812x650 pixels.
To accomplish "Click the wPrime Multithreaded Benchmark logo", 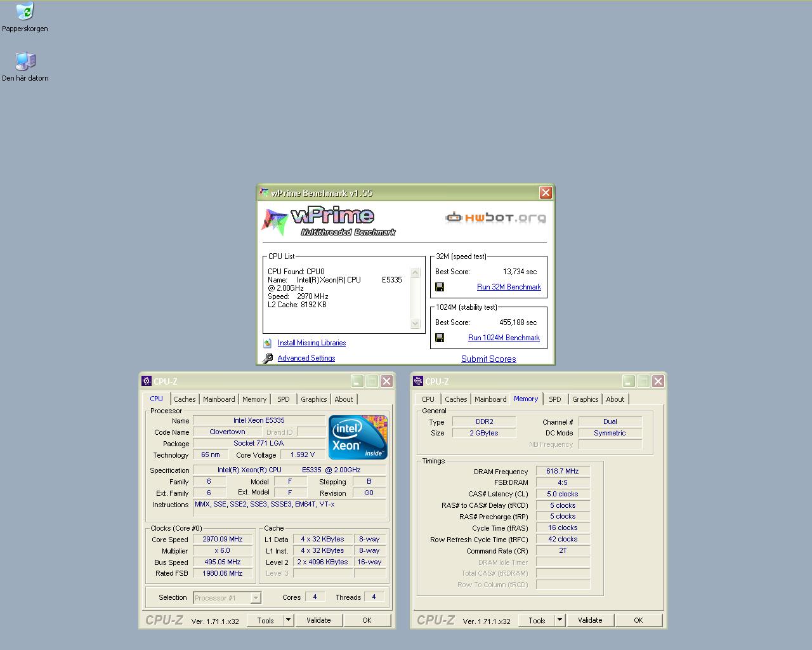I will coord(329,222).
